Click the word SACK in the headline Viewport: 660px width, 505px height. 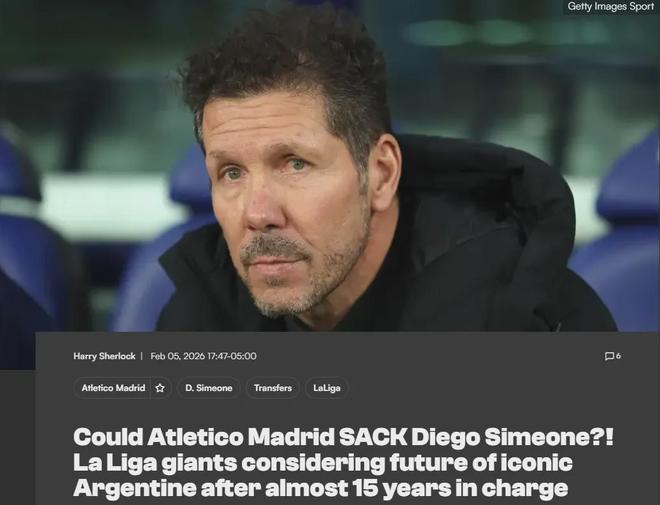(373, 438)
